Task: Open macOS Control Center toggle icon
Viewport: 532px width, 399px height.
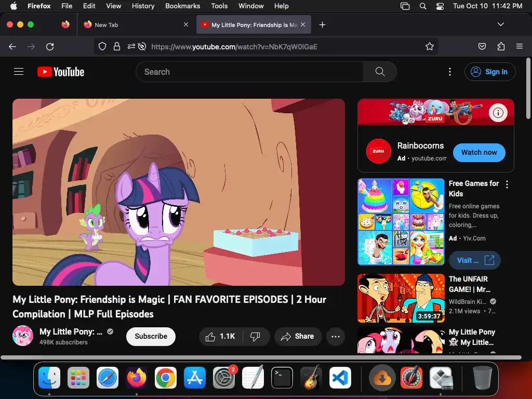Action: click(x=440, y=6)
